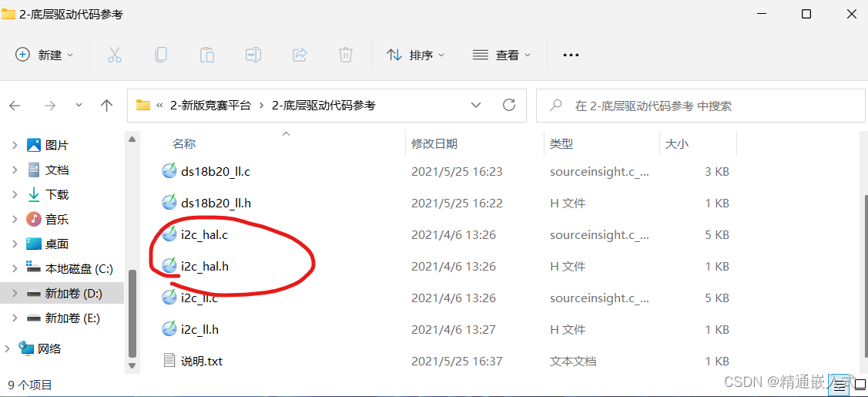868x397 pixels.
Task: Expand the 本地磁盘 (C:) tree node
Action: (x=15, y=268)
